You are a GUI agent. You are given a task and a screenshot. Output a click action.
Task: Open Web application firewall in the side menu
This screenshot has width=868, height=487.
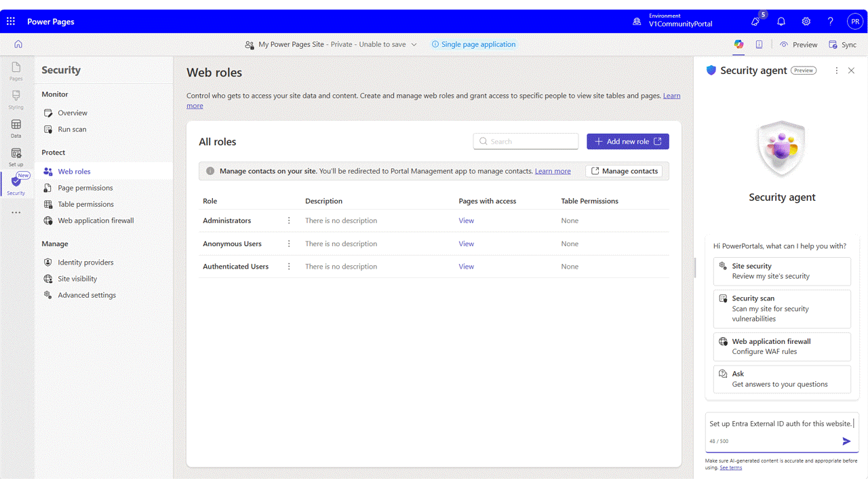[x=89, y=220]
